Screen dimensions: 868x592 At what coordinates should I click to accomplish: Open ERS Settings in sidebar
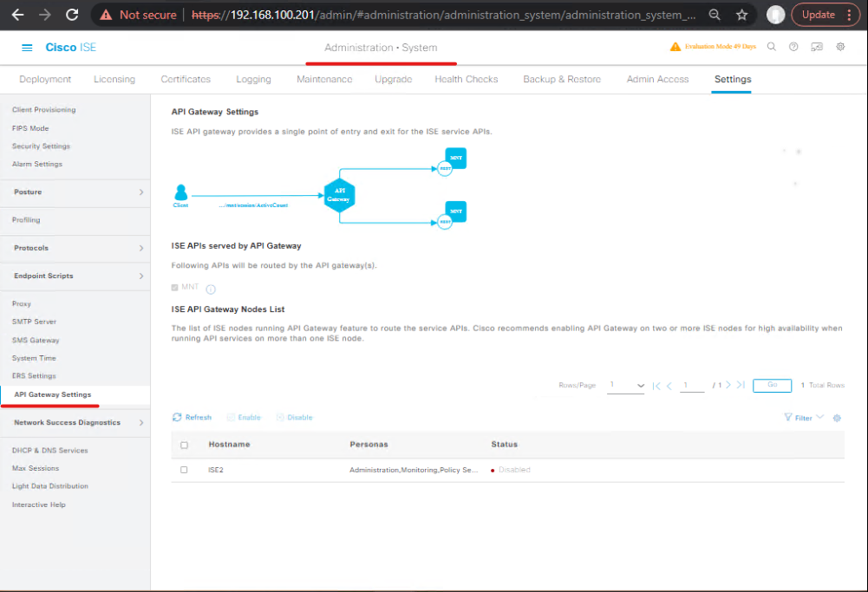coord(34,375)
